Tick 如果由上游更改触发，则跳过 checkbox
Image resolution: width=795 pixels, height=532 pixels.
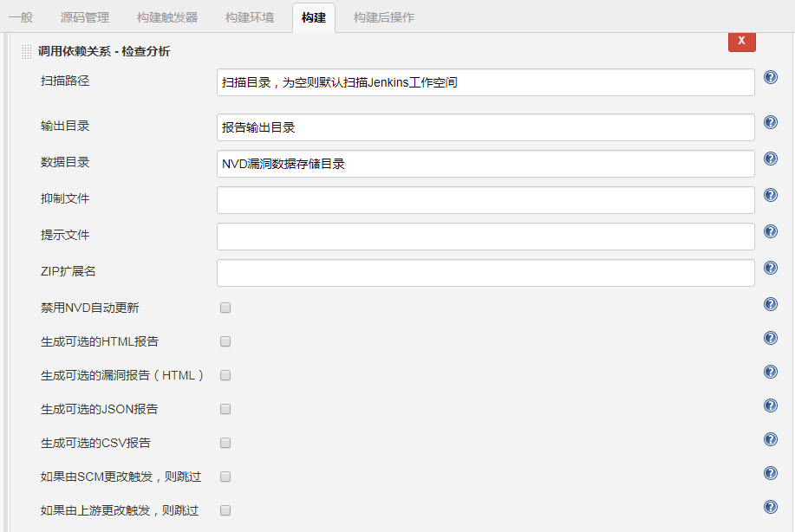[x=225, y=510]
